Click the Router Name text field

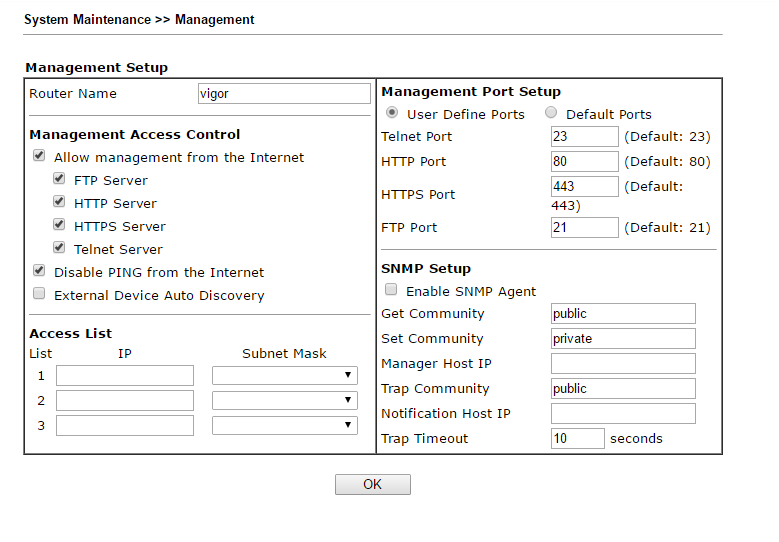(284, 93)
